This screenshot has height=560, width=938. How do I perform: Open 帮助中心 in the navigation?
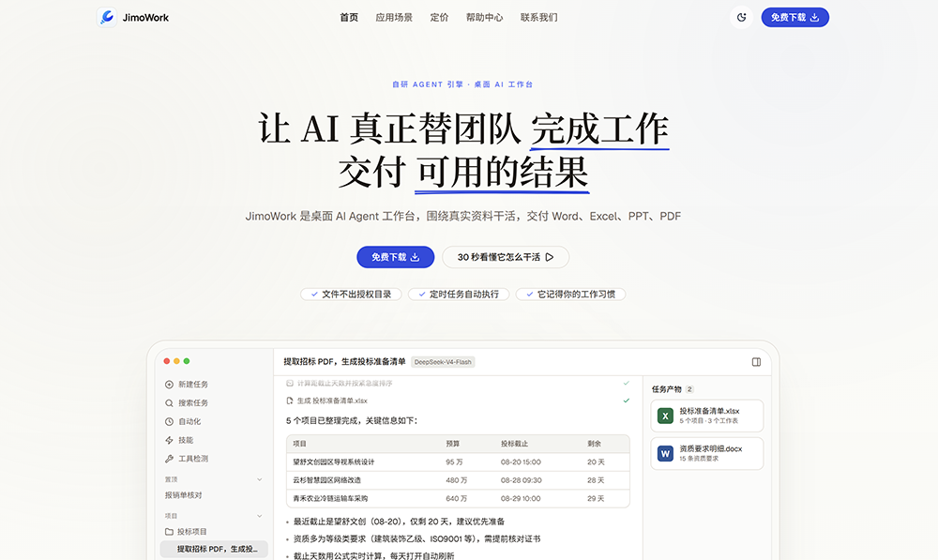tap(485, 17)
